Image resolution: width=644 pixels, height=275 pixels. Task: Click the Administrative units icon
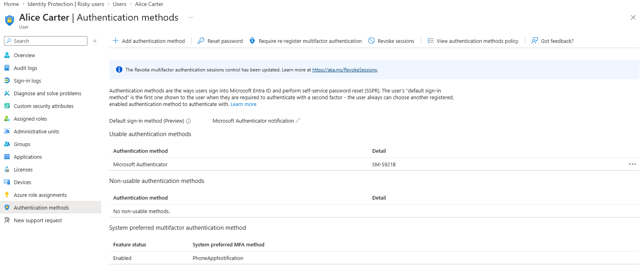coord(7,131)
